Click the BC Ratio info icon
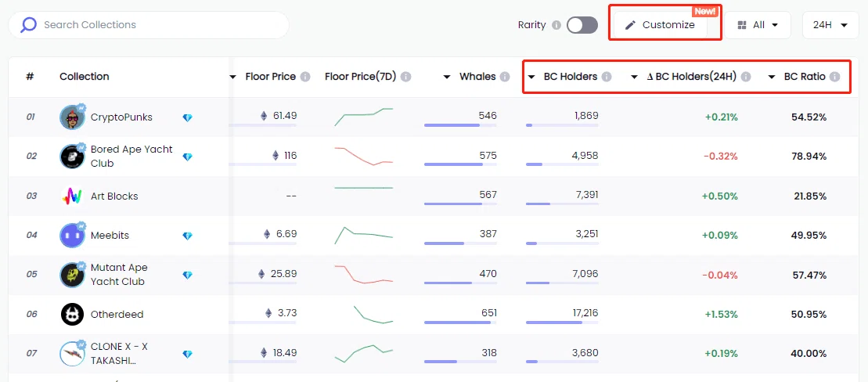Image resolution: width=868 pixels, height=382 pixels. tap(834, 77)
